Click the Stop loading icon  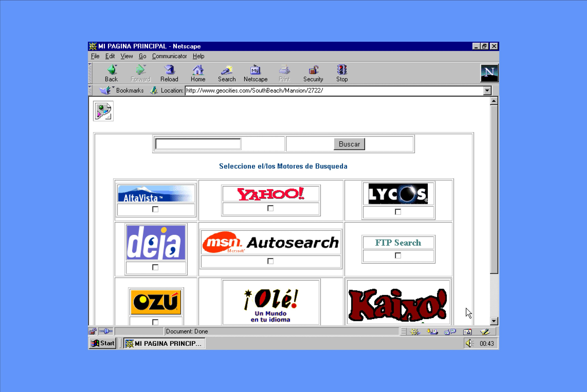click(x=342, y=71)
